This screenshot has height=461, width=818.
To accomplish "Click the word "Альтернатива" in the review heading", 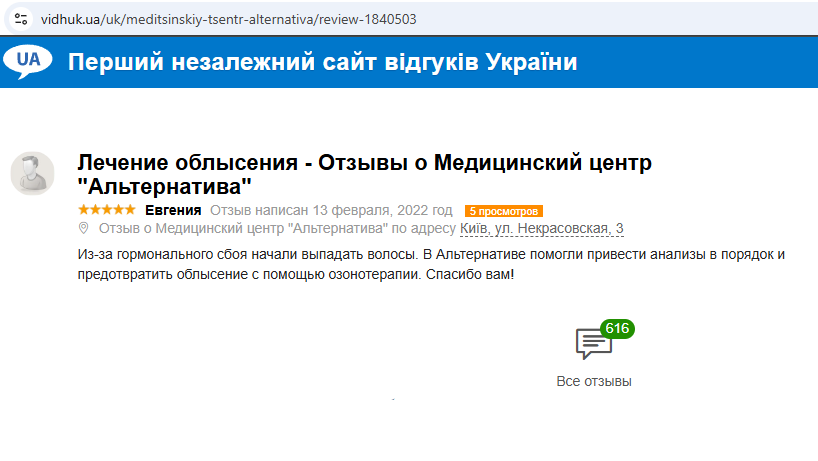I will pyautogui.click(x=164, y=186).
